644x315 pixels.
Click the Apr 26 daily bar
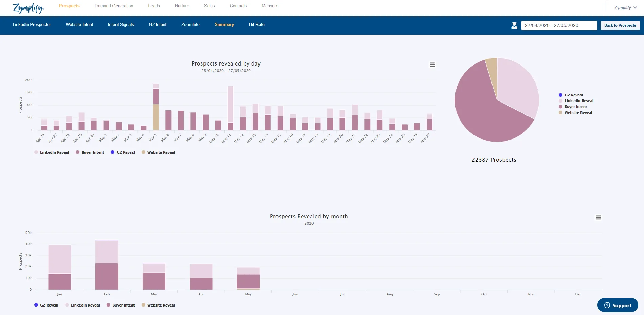tap(44, 125)
